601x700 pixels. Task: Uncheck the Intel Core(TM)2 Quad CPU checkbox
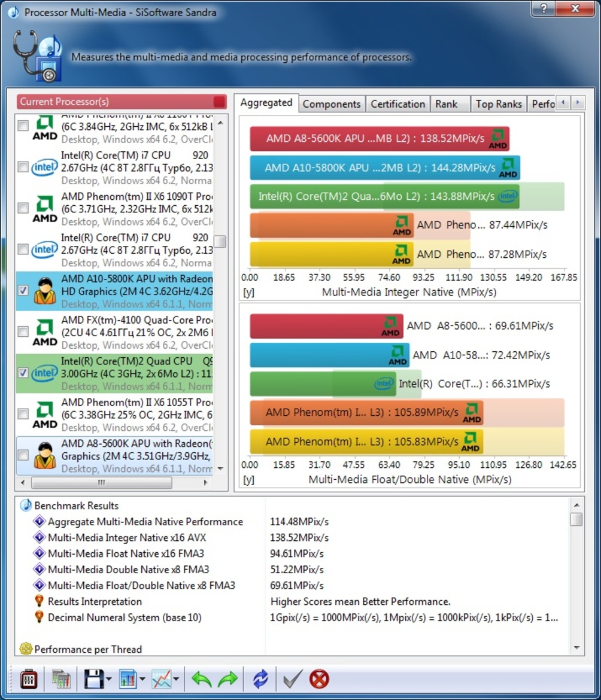(x=23, y=373)
